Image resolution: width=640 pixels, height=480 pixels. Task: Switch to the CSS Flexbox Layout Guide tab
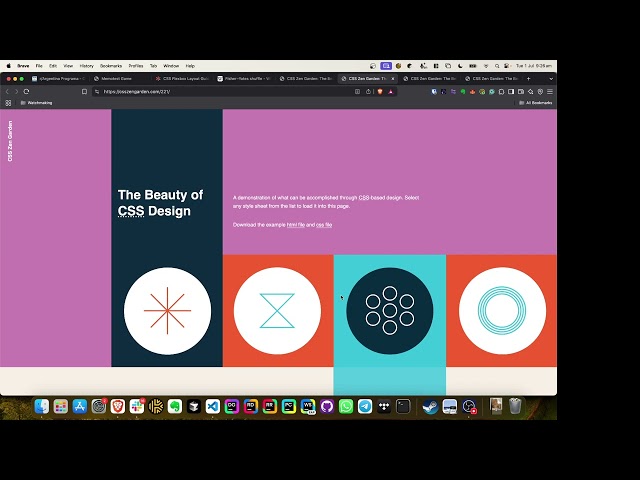(184, 78)
